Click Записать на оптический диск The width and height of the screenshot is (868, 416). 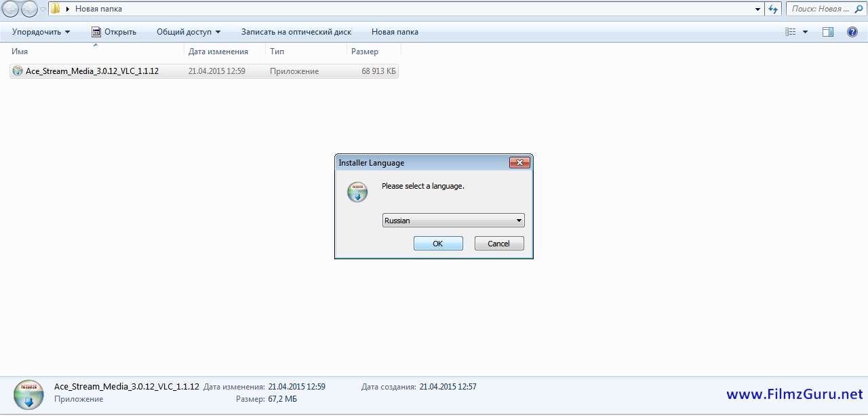point(296,32)
